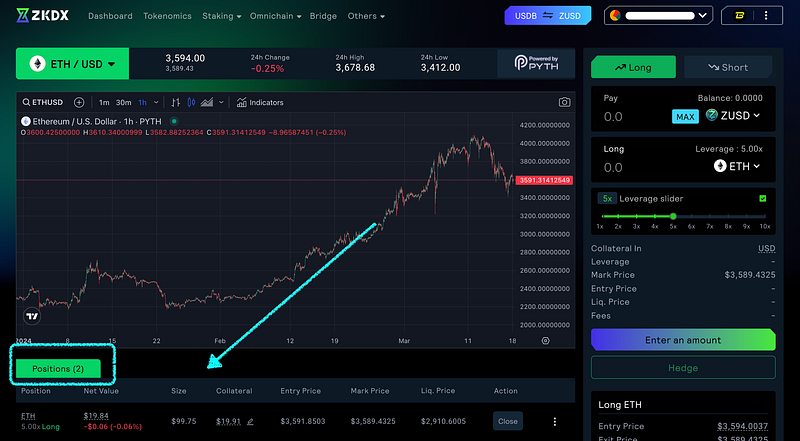Viewport: 800px width, 441px height.
Task: Close the ETH long position
Action: (508, 421)
